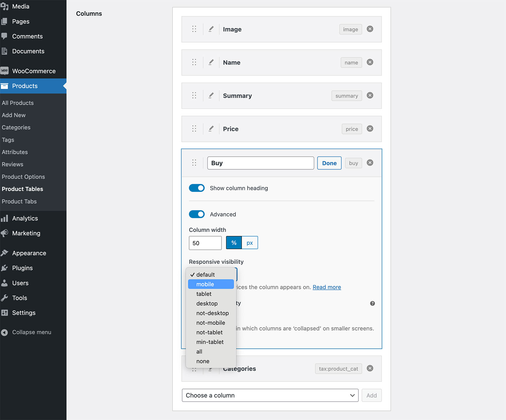Edit the Price column using the pencil icon

pyautogui.click(x=211, y=129)
